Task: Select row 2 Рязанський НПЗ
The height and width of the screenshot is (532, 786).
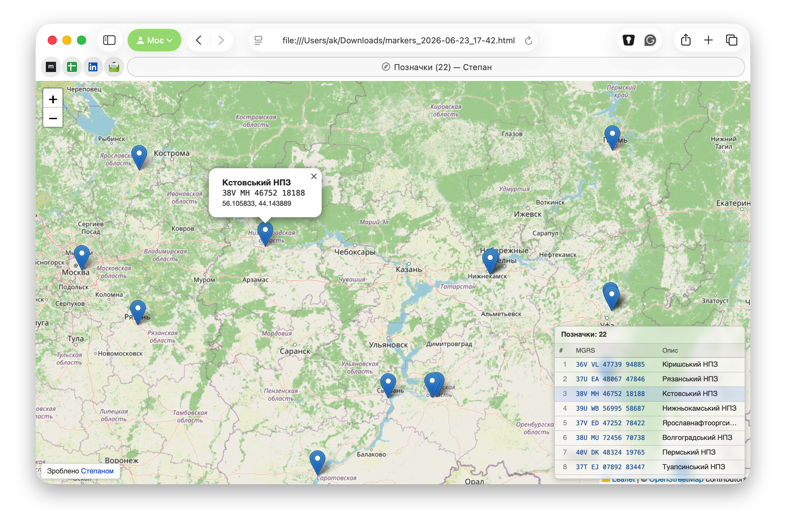Action: click(649, 379)
